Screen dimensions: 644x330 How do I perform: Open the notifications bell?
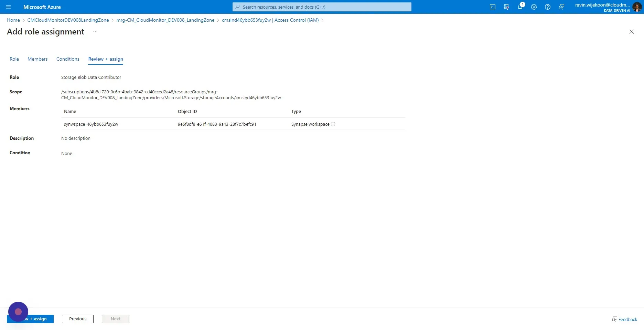[520, 7]
